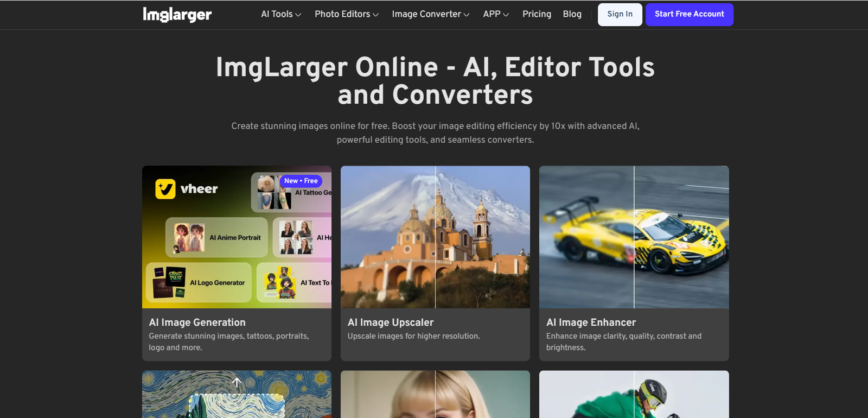
Task: Click the vheer checkmark logo icon
Action: [165, 189]
